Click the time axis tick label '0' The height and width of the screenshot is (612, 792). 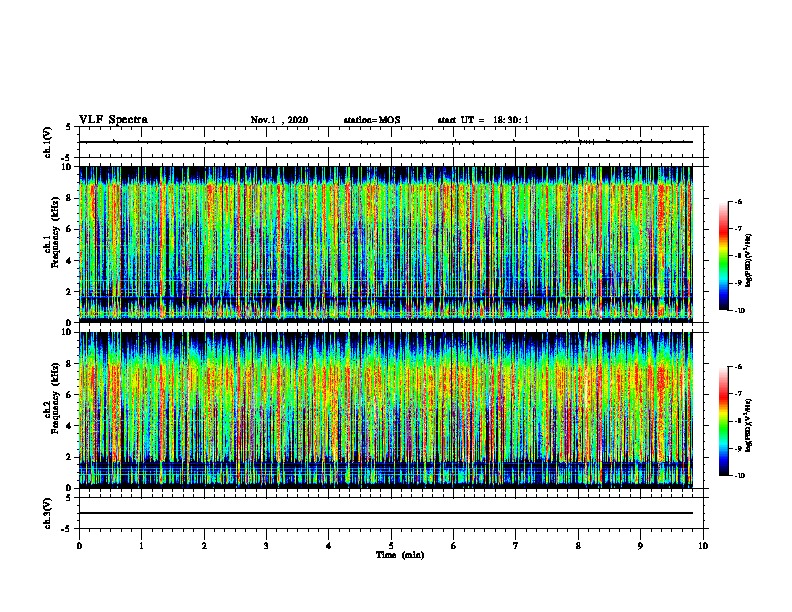tap(79, 545)
